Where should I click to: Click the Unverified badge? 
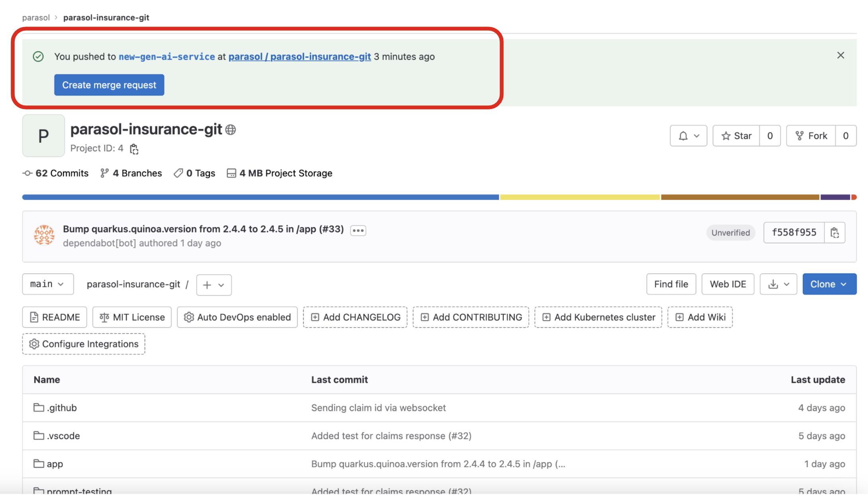click(x=731, y=233)
